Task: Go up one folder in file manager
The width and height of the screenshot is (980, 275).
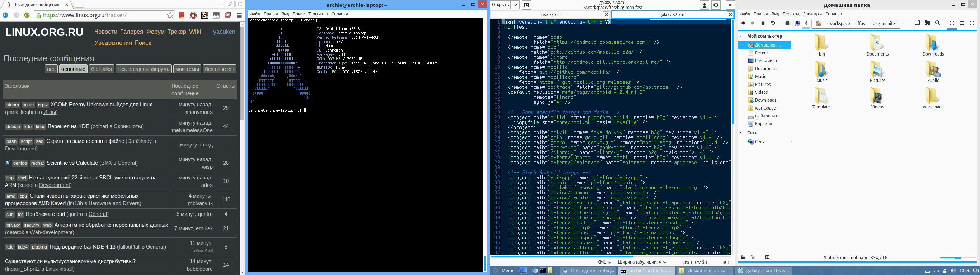Action: tap(763, 23)
